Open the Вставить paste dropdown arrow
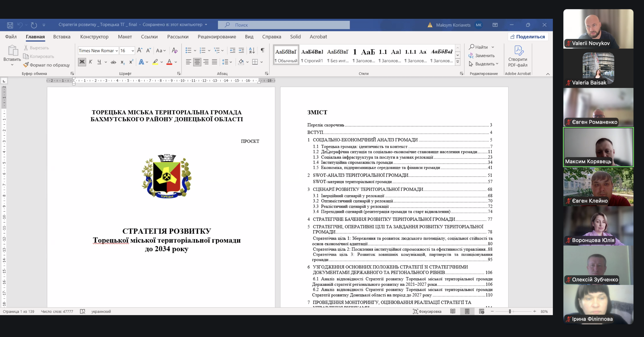644x337 pixels. click(12, 65)
